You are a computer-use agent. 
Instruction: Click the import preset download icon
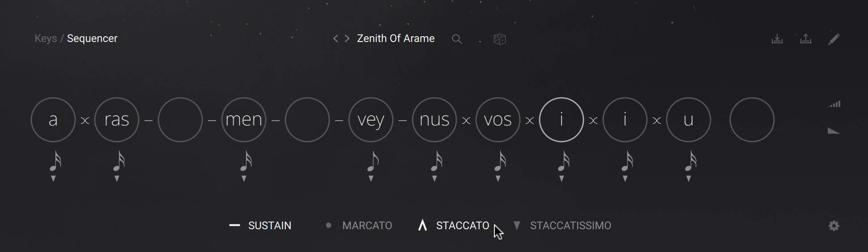pyautogui.click(x=777, y=39)
